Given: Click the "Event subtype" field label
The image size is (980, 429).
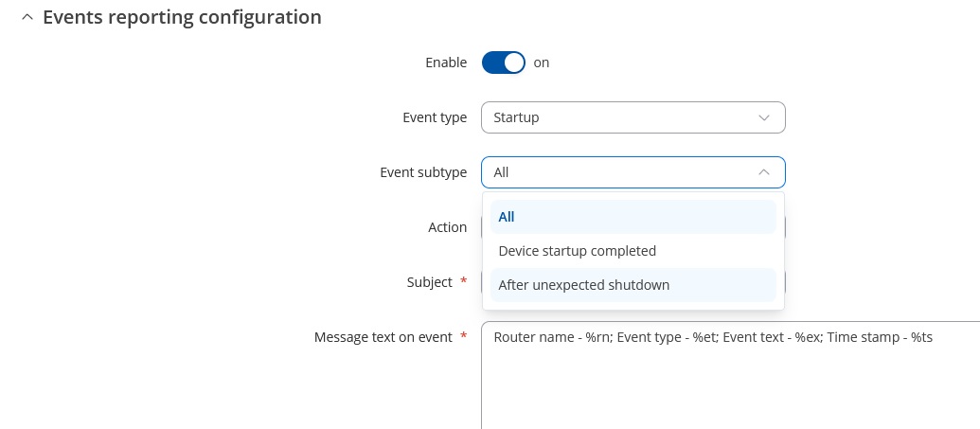Looking at the screenshot, I should 424,172.
